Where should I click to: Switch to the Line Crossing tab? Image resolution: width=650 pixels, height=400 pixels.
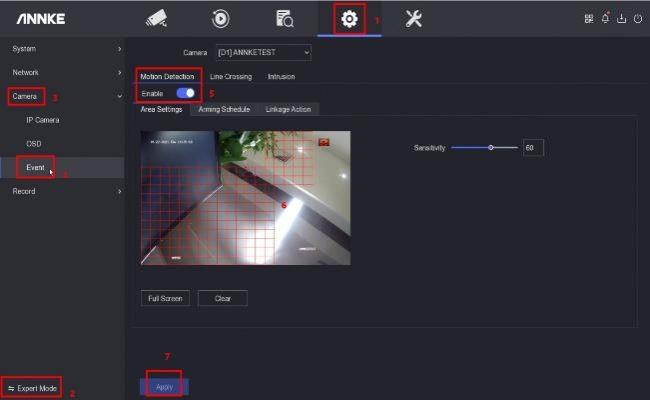tap(230, 77)
